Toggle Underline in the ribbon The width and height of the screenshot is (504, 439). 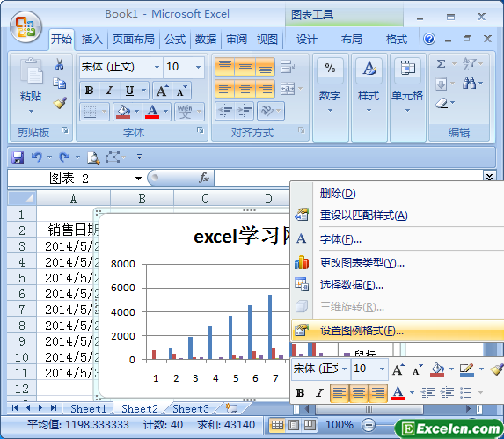point(129,91)
